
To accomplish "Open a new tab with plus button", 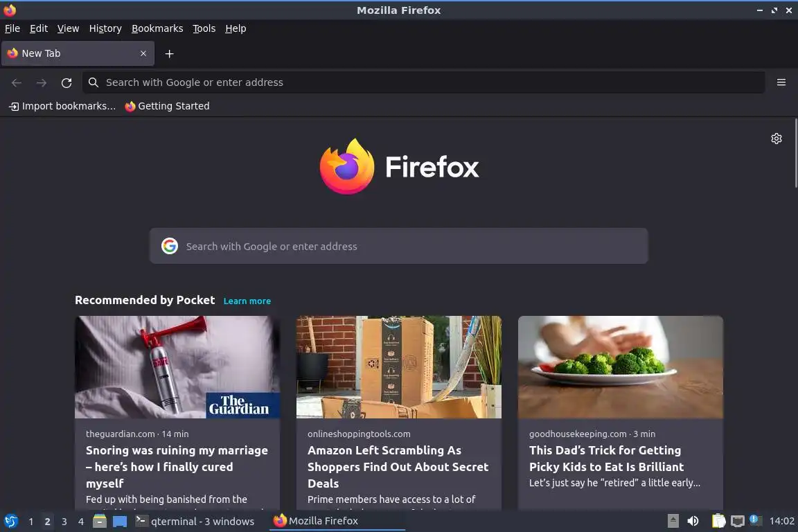I will [170, 53].
